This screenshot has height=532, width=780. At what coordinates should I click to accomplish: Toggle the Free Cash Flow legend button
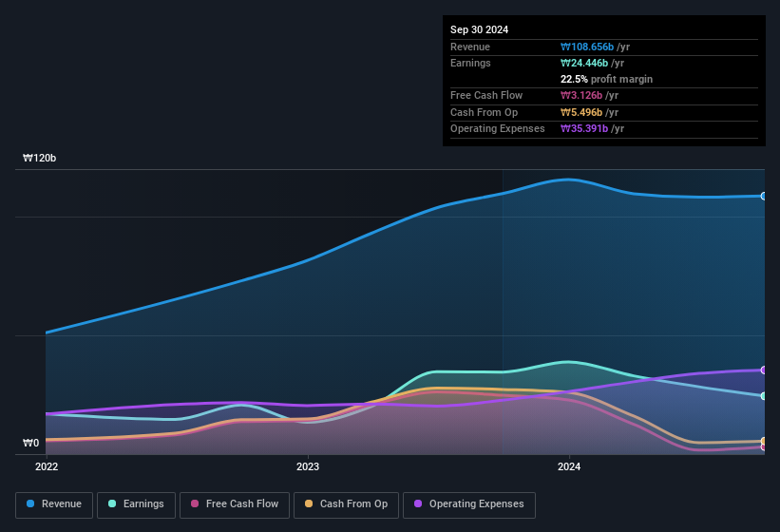(235, 504)
